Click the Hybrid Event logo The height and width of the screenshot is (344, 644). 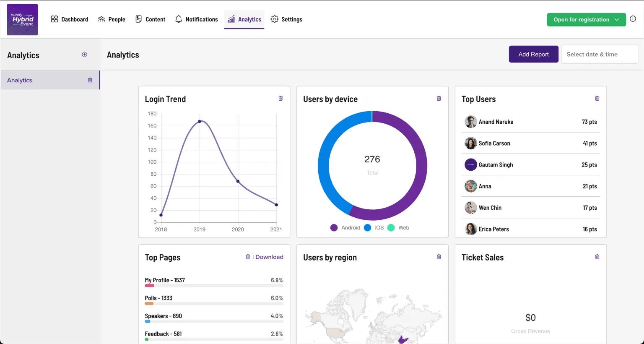(x=22, y=20)
